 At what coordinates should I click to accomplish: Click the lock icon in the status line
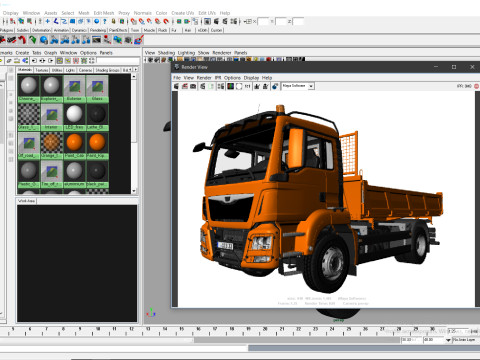(x=113, y=21)
